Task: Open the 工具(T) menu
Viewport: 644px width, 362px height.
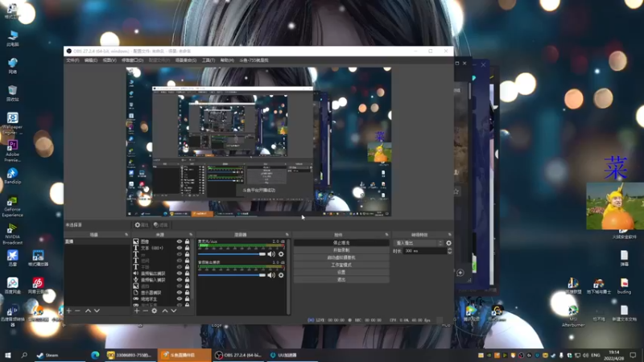Action: 208,60
